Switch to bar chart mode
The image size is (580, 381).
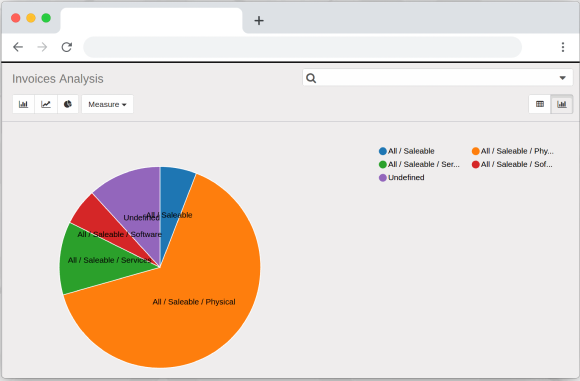click(23, 104)
